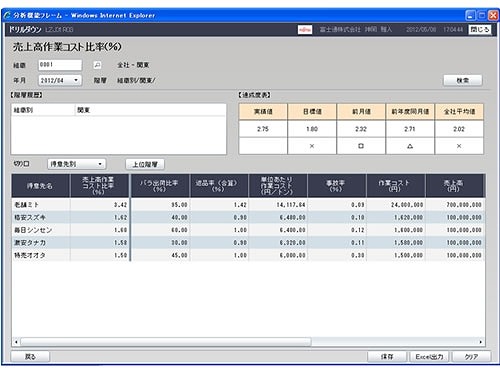
Task: Click the ドリルダウン header title
Action: pos(25,30)
